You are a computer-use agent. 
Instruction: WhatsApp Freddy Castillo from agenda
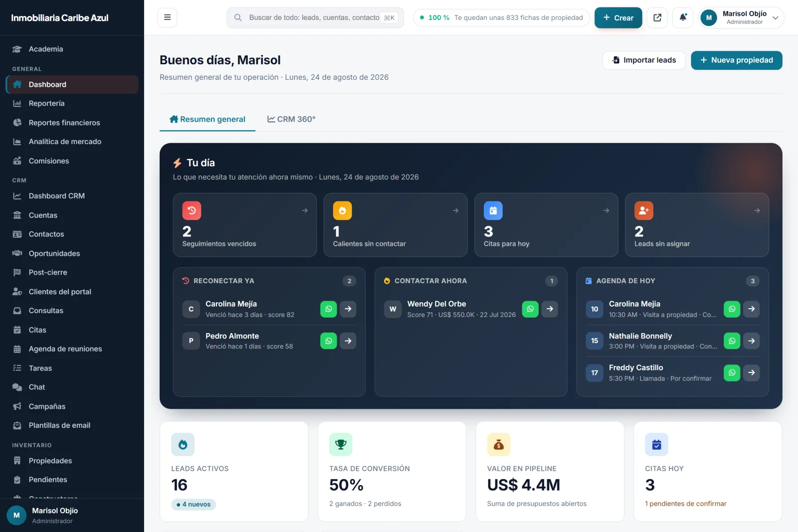pos(732,373)
